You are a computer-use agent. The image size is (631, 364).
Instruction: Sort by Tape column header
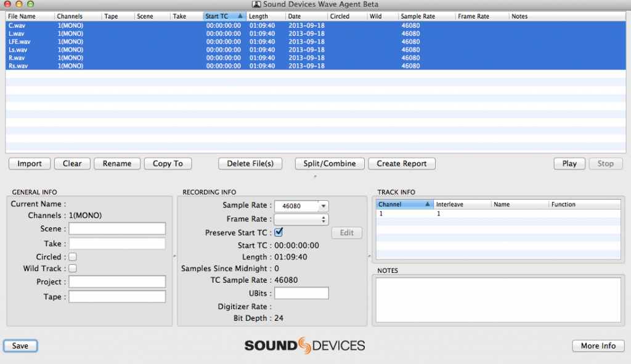[x=118, y=17]
